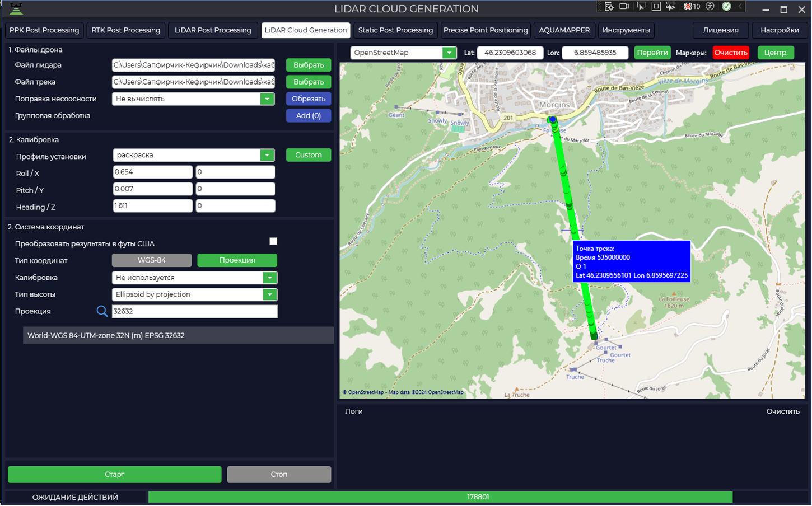Viewport: 812px width, 506px height.
Task: Open the Калибровка dropdown
Action: [x=270, y=278]
